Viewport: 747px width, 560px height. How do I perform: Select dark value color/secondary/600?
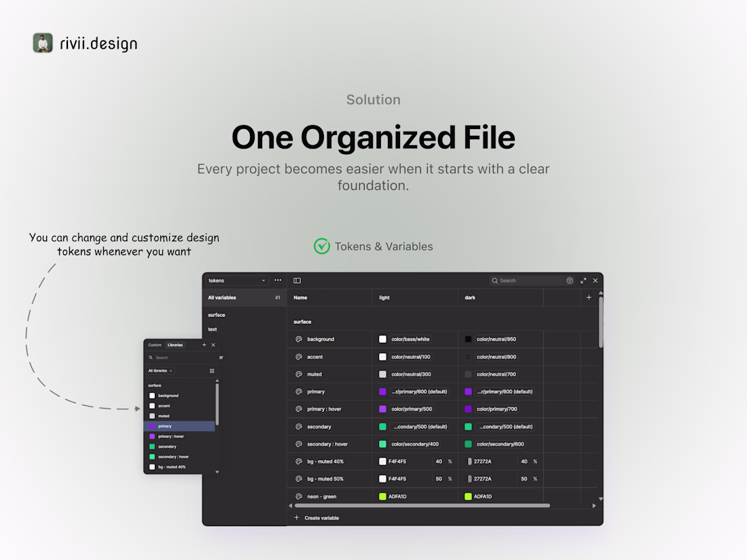pyautogui.click(x=500, y=444)
